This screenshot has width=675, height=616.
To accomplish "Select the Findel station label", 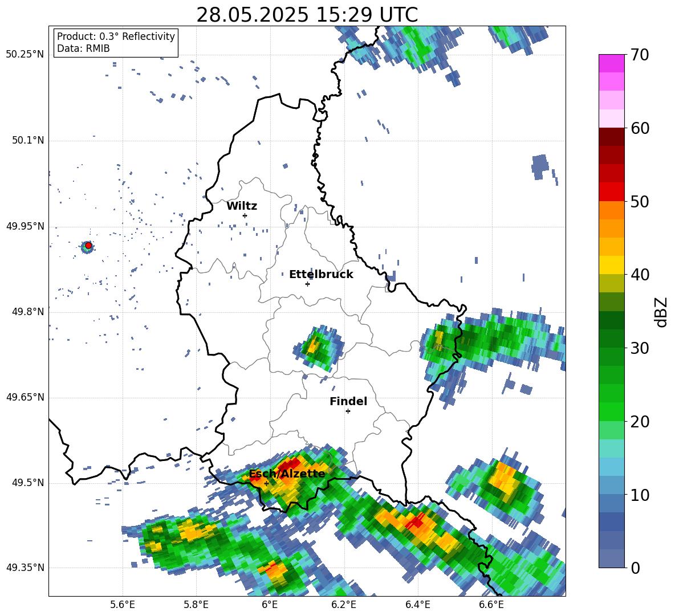I will pyautogui.click(x=348, y=401).
